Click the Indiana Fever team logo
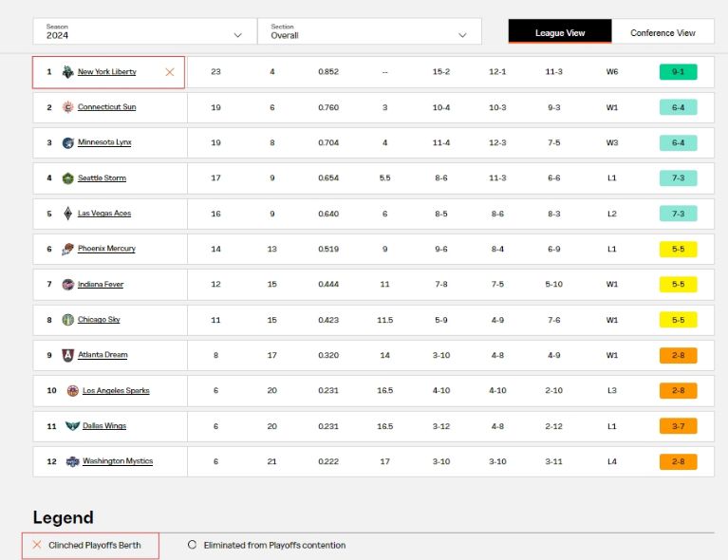Viewport: 728px width, 560px height. 67,284
